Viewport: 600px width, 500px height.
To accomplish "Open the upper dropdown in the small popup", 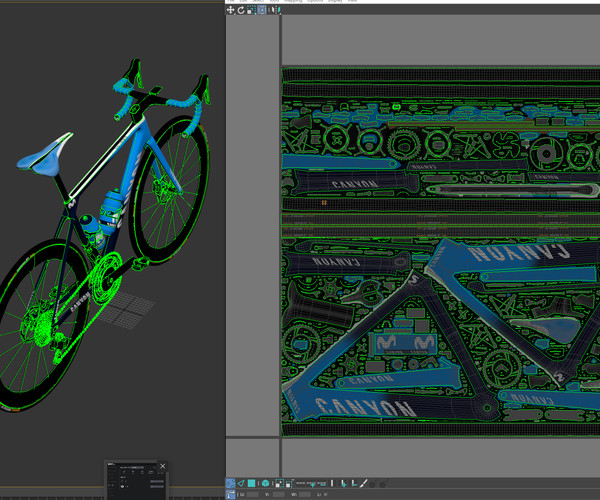I will pyautogui.click(x=157, y=481).
